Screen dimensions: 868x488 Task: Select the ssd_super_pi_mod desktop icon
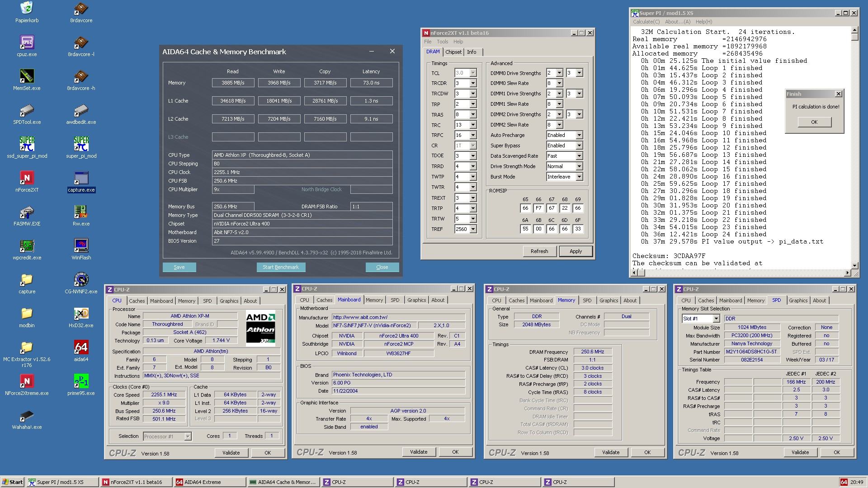[x=27, y=148]
